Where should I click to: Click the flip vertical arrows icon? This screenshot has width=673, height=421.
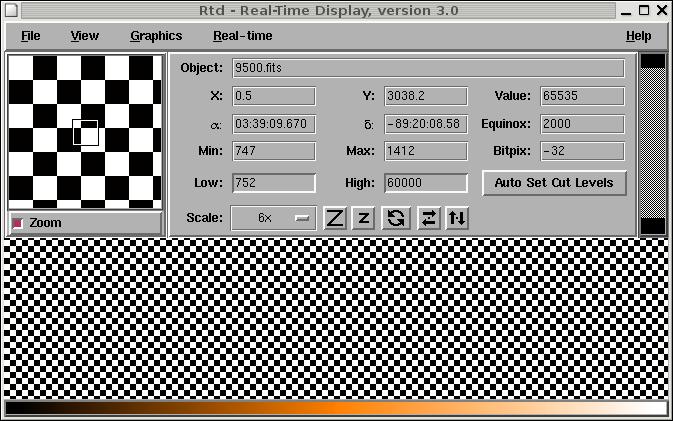tap(457, 218)
